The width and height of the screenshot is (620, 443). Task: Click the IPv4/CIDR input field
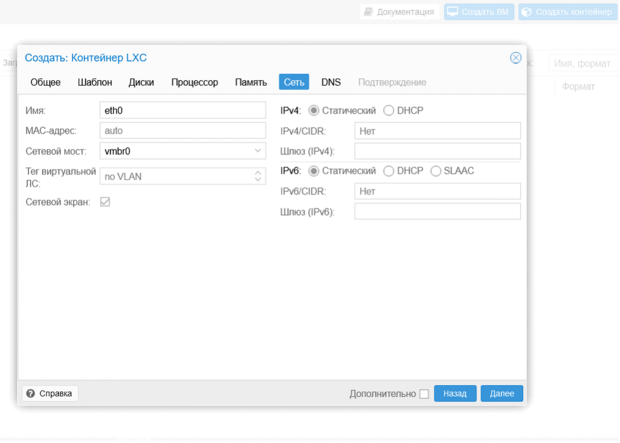pyautogui.click(x=437, y=131)
